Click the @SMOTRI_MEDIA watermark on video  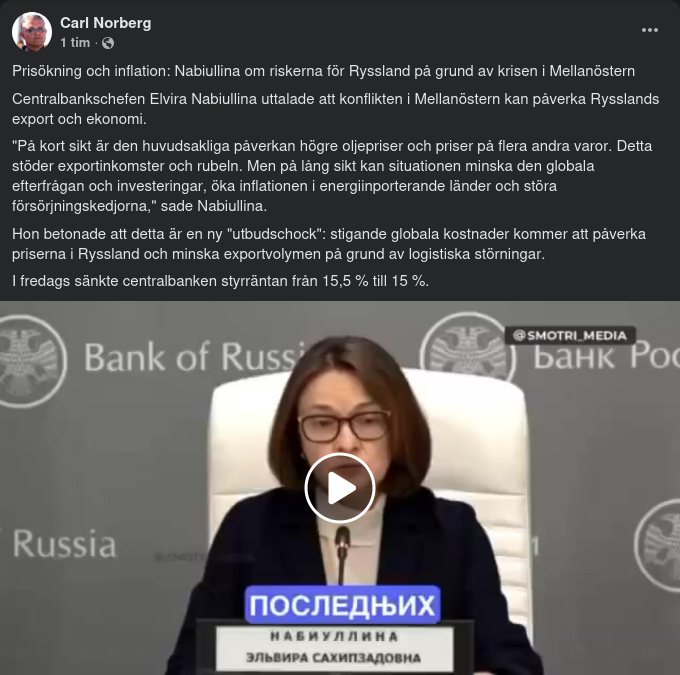(x=570, y=335)
